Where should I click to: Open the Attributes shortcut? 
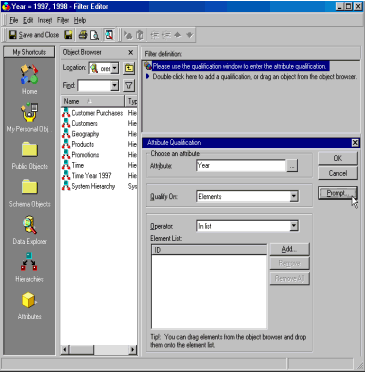(x=29, y=306)
